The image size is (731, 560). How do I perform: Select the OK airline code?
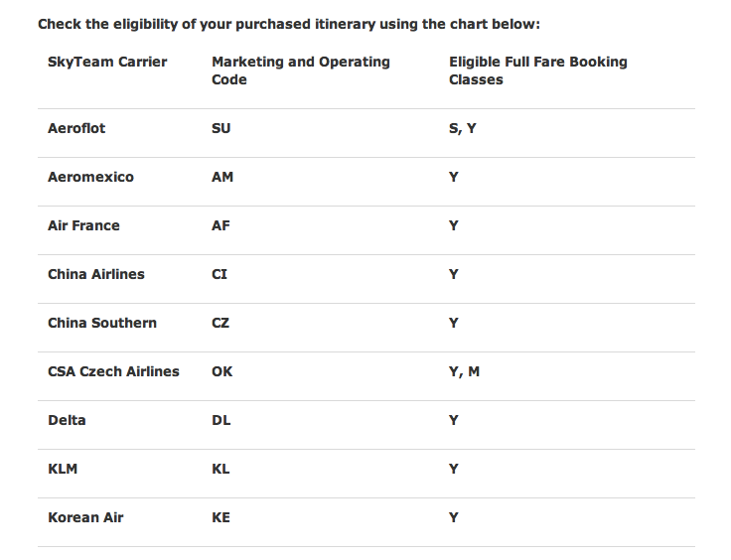pyautogui.click(x=222, y=371)
